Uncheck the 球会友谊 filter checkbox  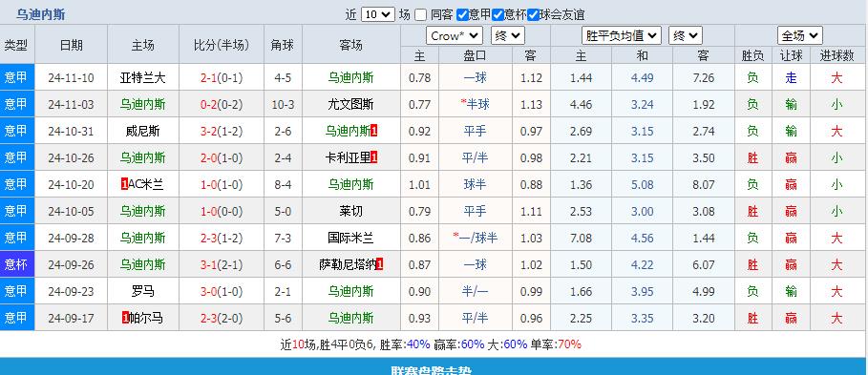[533, 14]
